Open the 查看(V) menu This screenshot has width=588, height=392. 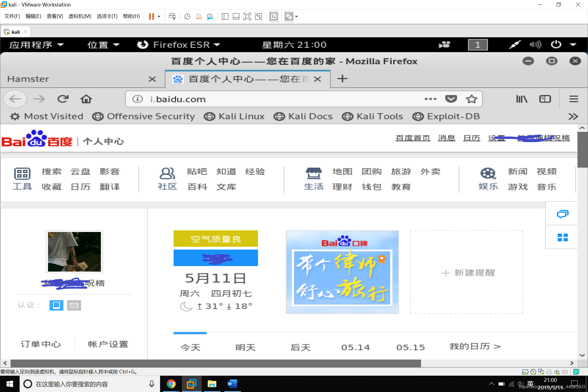[55, 16]
